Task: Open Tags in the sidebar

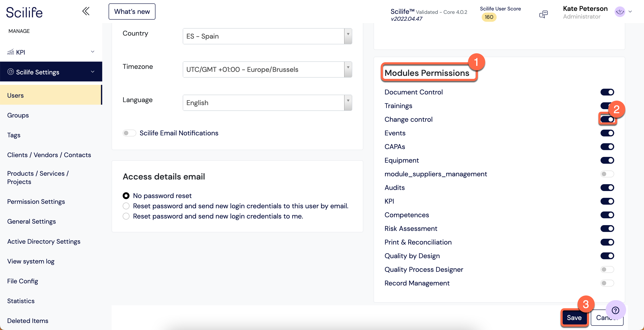Action: coord(14,135)
